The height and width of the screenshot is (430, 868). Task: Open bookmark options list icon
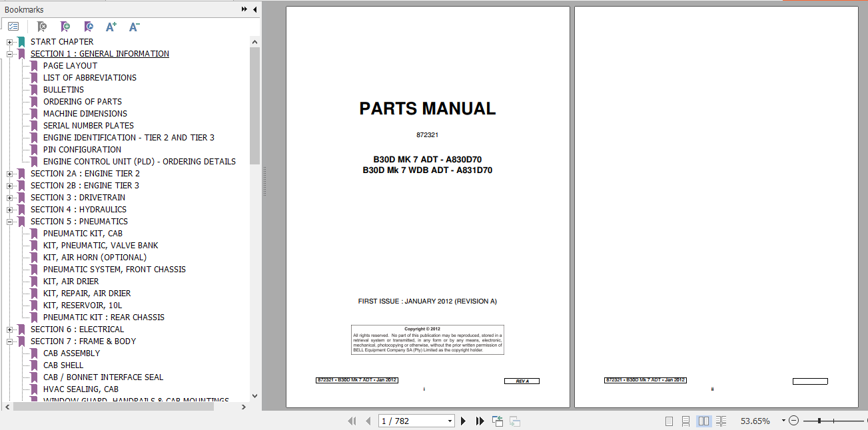pyautogui.click(x=13, y=26)
